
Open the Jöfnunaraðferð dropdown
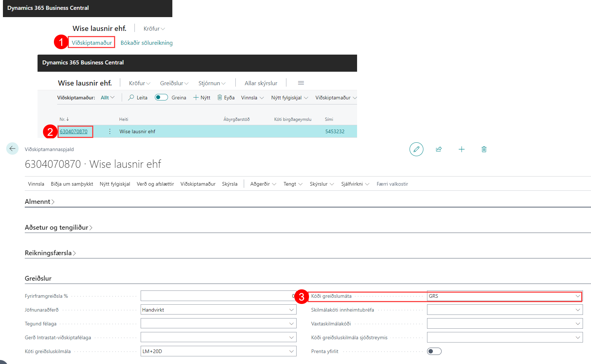(291, 310)
